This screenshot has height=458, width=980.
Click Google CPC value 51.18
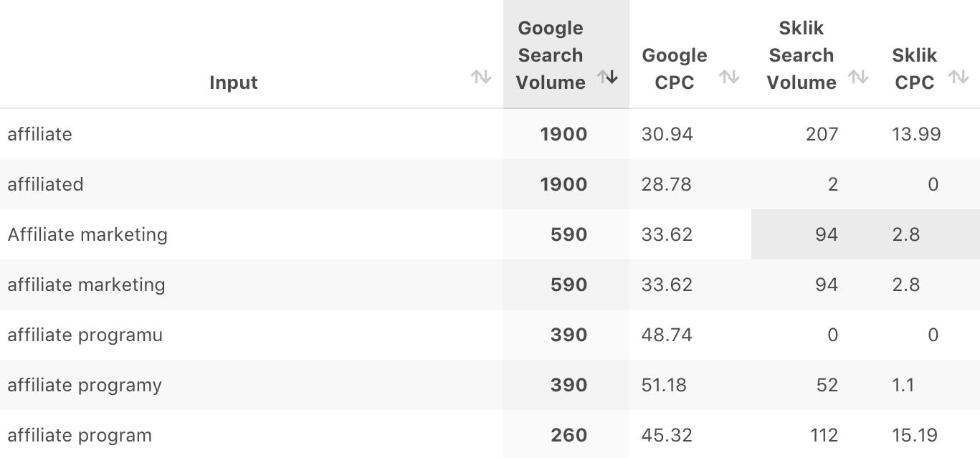click(664, 385)
